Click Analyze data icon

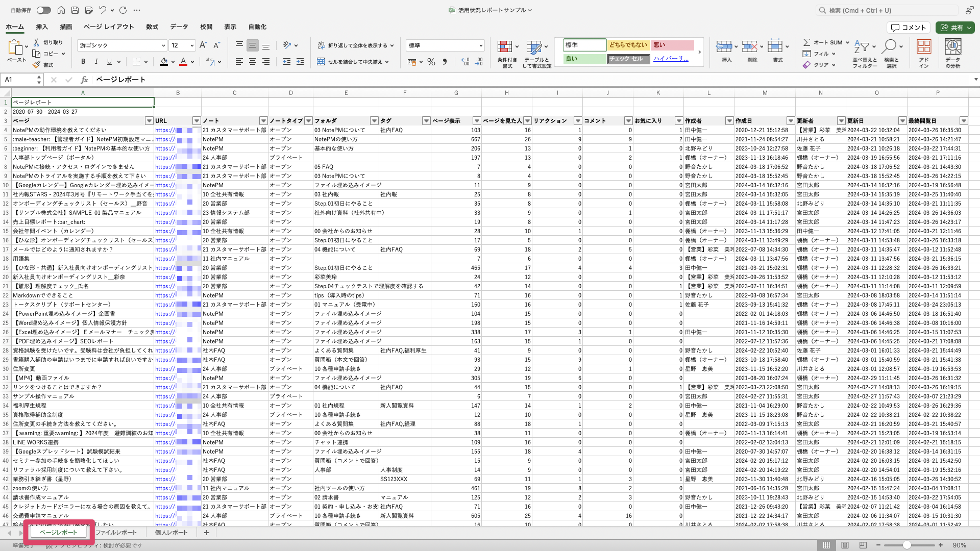[x=953, y=47]
